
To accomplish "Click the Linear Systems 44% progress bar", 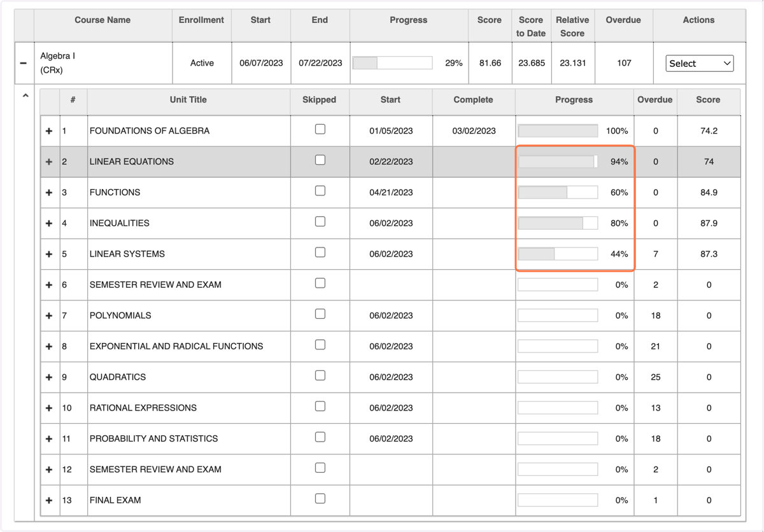I will tap(558, 254).
